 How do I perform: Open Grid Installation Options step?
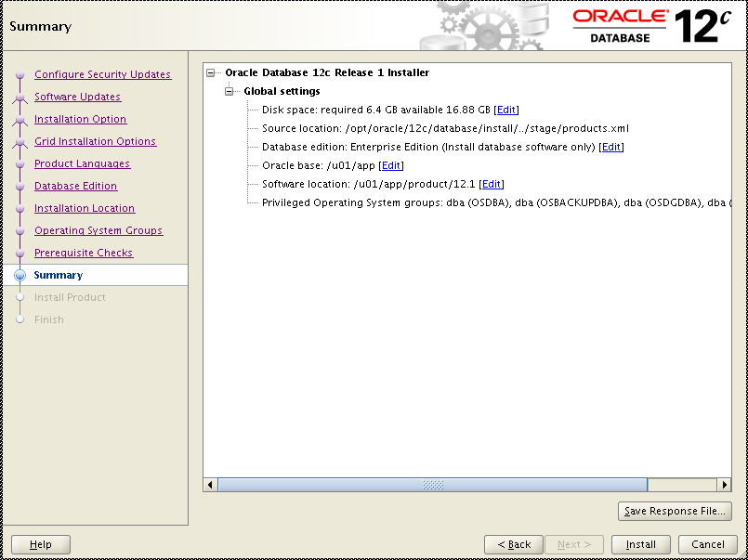coord(96,141)
